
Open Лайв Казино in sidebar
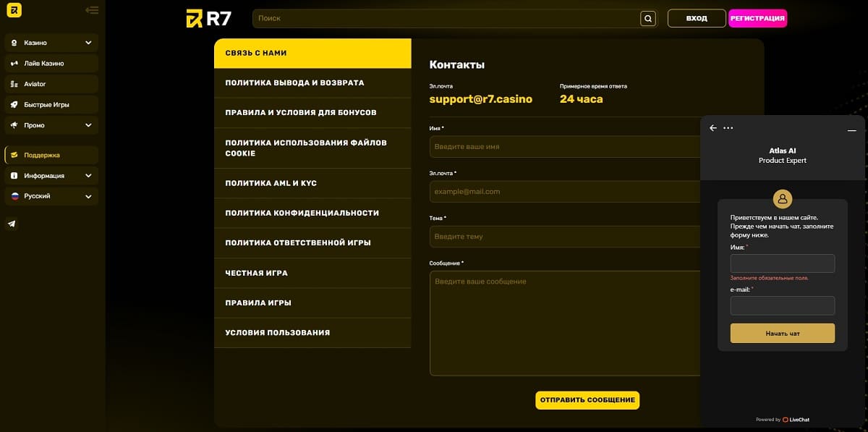click(51, 64)
